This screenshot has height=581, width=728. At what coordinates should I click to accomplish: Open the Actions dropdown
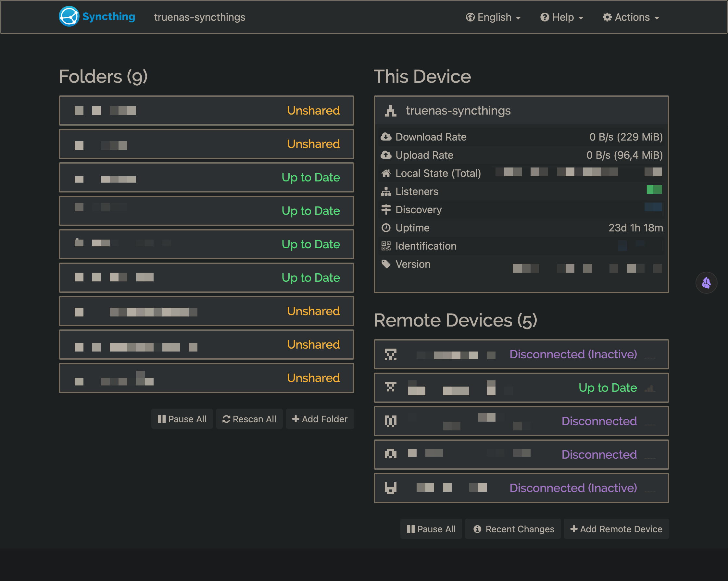(631, 17)
